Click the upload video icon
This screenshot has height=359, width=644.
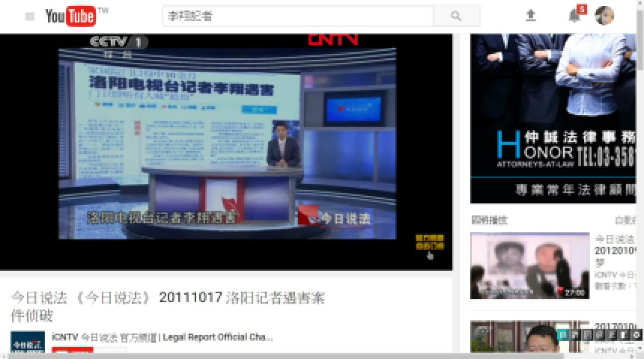point(531,16)
